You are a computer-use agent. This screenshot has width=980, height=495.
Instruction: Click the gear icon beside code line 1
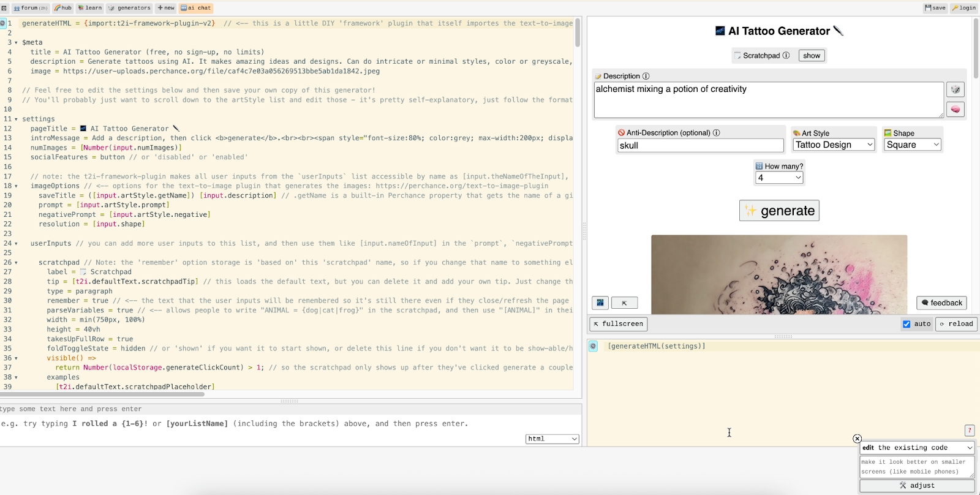point(2,23)
